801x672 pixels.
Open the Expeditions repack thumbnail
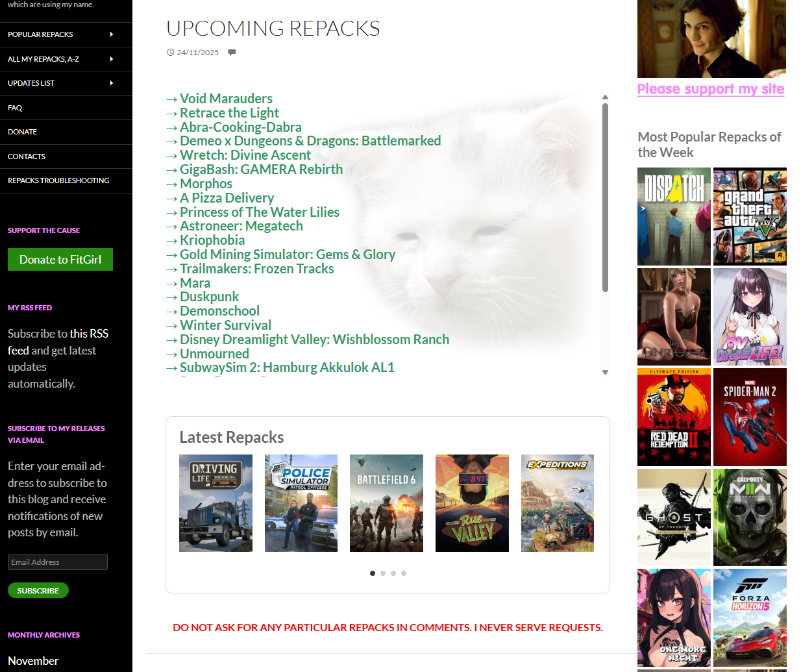pos(558,503)
